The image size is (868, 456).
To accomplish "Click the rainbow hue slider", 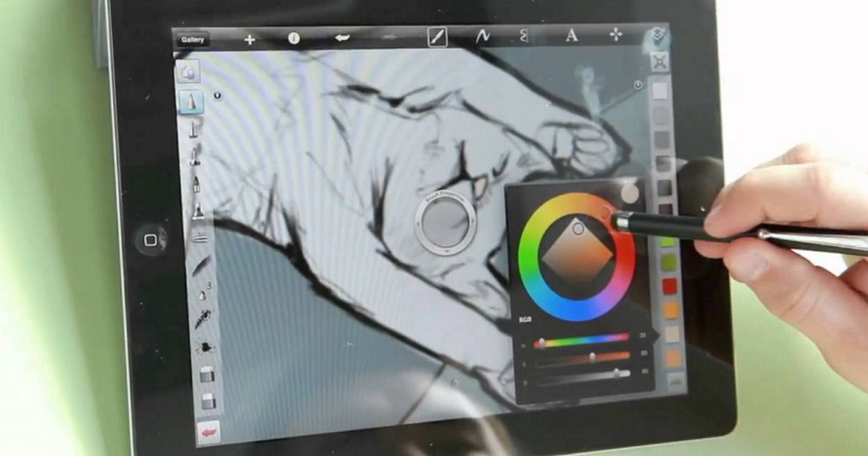I will click(x=582, y=339).
